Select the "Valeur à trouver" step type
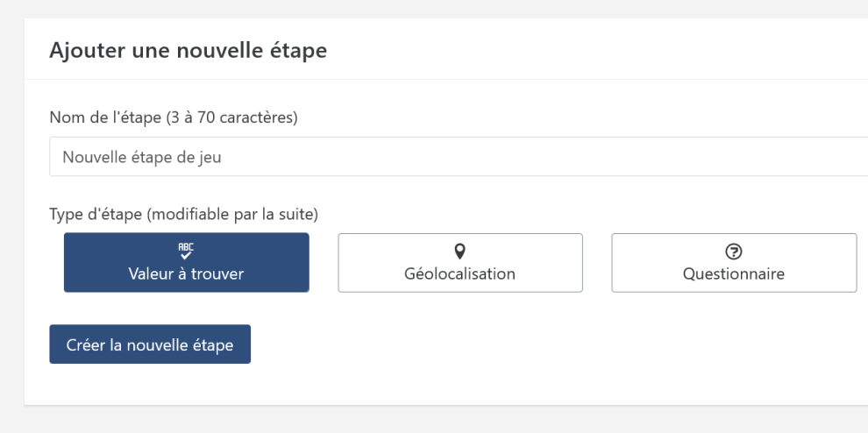 click(186, 263)
